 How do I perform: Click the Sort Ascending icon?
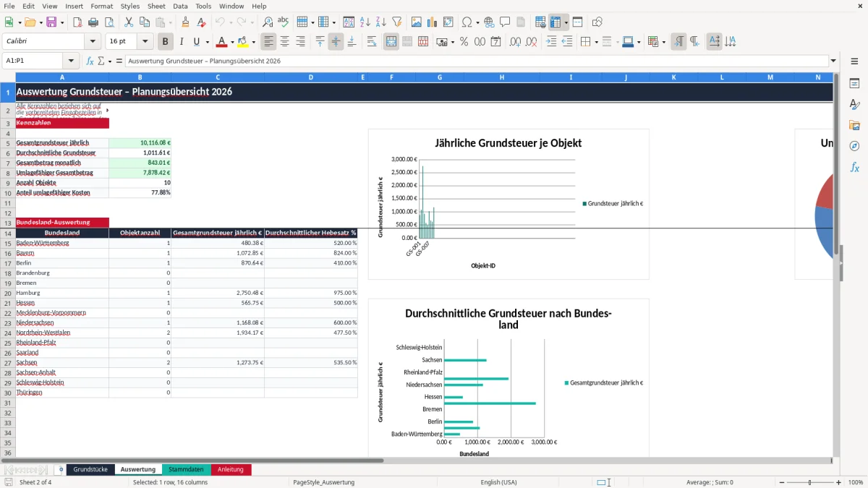point(365,22)
